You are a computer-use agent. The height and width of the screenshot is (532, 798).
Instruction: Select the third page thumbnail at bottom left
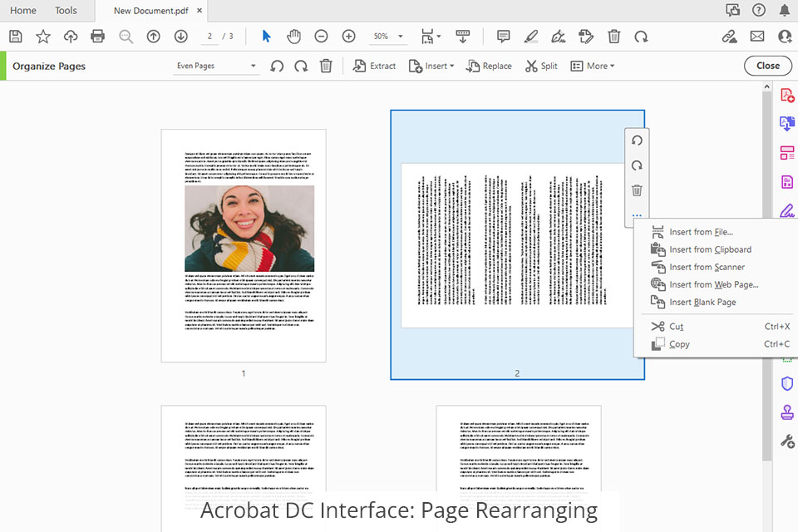tap(244, 468)
